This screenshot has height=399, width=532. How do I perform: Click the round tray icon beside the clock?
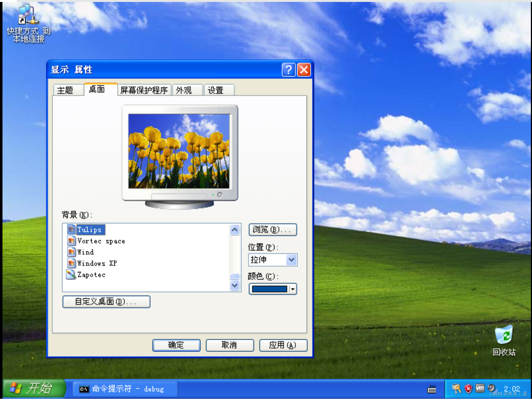[x=491, y=388]
